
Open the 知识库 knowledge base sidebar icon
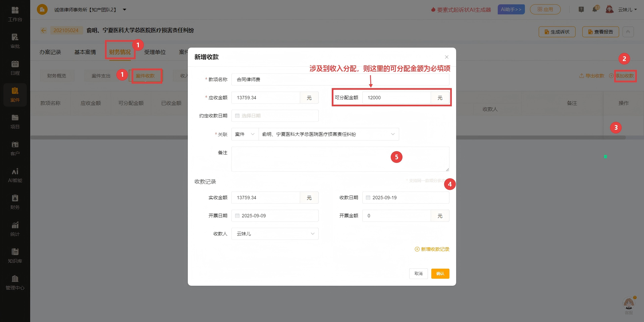(15, 256)
